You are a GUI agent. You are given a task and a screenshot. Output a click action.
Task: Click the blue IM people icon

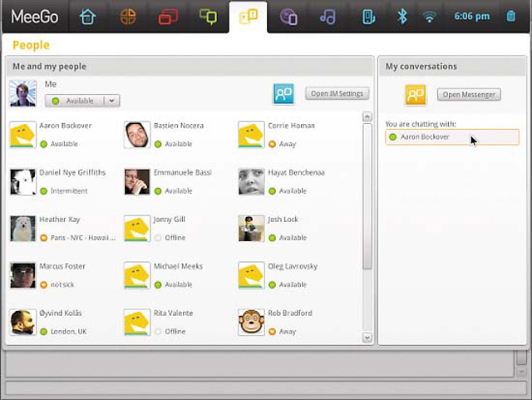283,94
